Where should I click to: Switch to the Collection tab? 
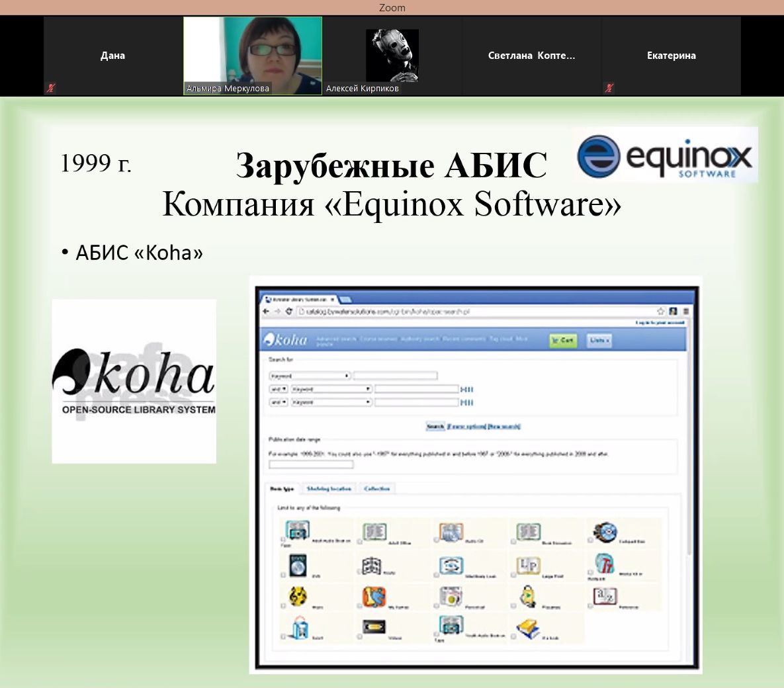click(x=376, y=488)
